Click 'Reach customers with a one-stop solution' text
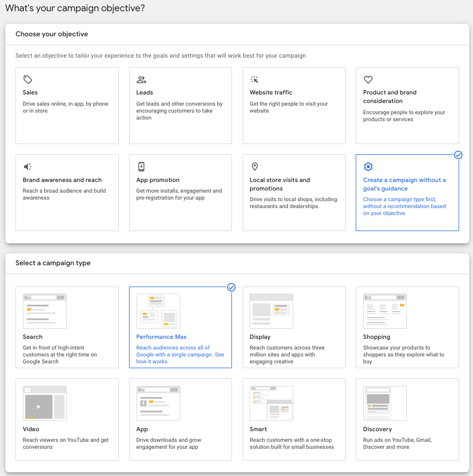This screenshot has width=473, height=476. [x=292, y=443]
